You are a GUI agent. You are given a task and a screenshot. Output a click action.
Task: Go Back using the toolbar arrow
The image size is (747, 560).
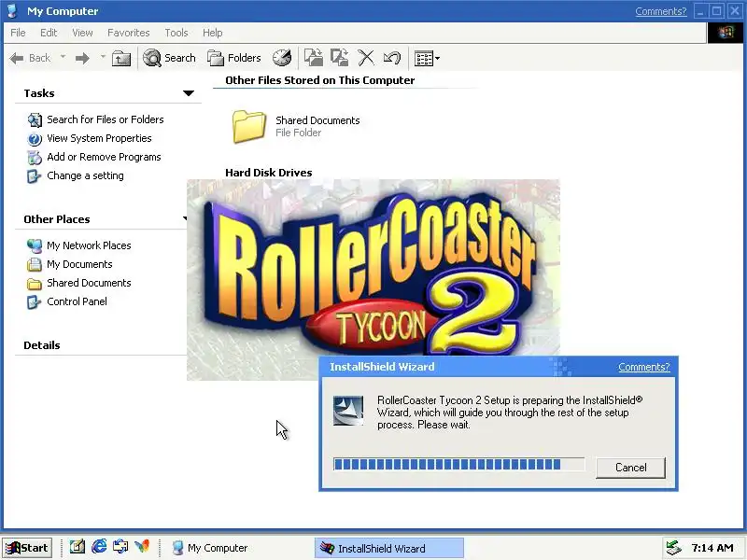(x=30, y=58)
